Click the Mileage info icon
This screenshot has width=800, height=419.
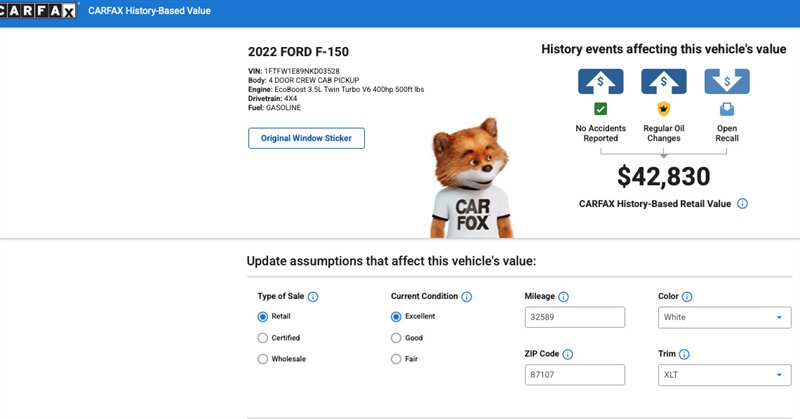(563, 297)
